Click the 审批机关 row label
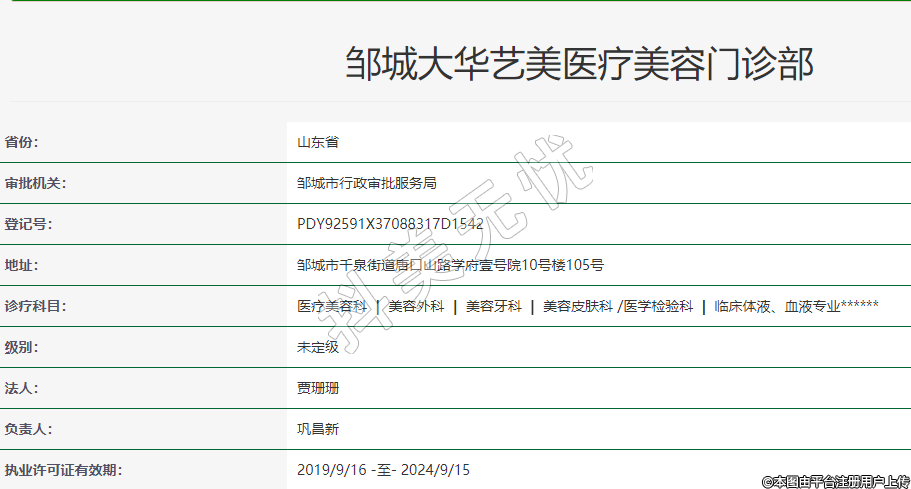This screenshot has width=911, height=489. point(35,183)
